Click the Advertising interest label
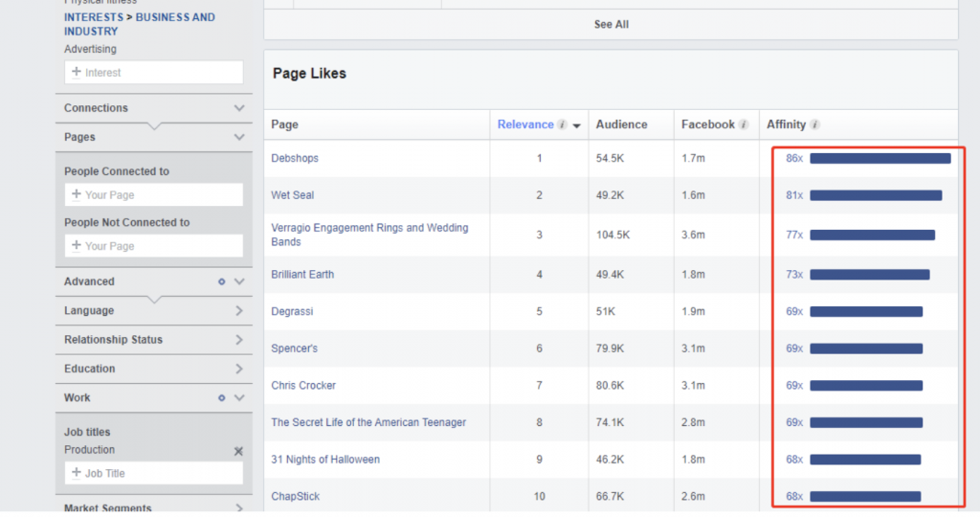 click(90, 49)
